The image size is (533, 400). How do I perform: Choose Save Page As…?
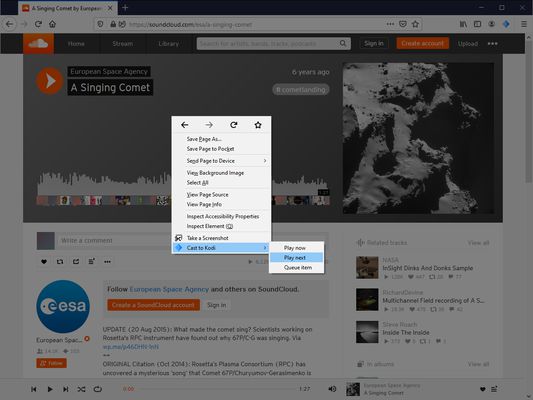[221, 139]
